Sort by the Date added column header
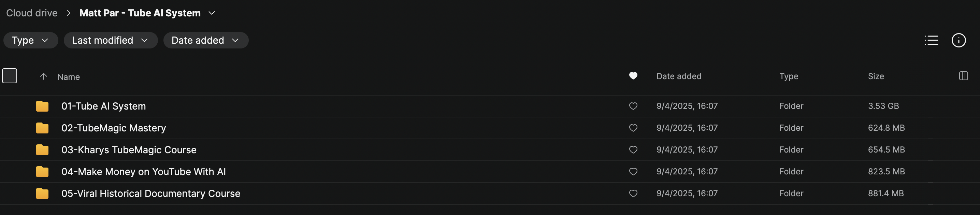The height and width of the screenshot is (215, 980). click(x=679, y=76)
